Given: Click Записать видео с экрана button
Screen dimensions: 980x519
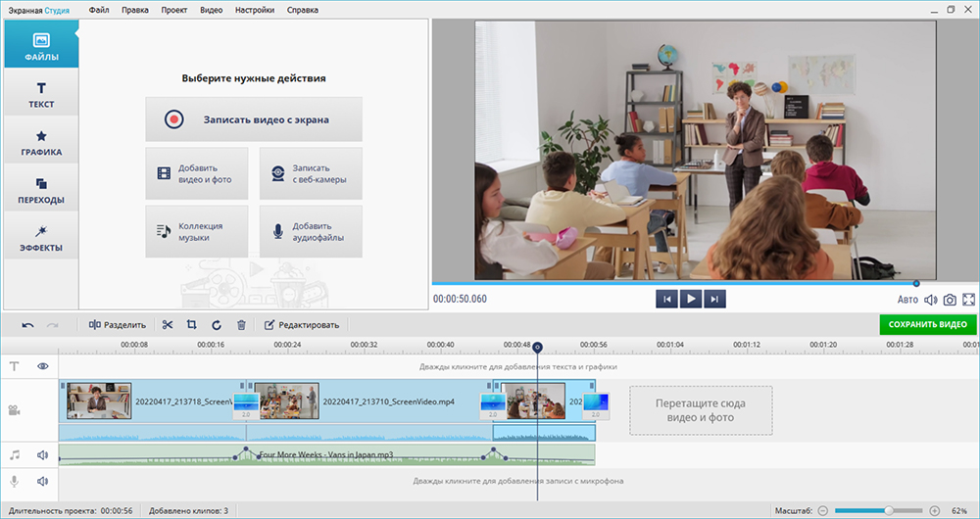Looking at the screenshot, I should click(254, 119).
